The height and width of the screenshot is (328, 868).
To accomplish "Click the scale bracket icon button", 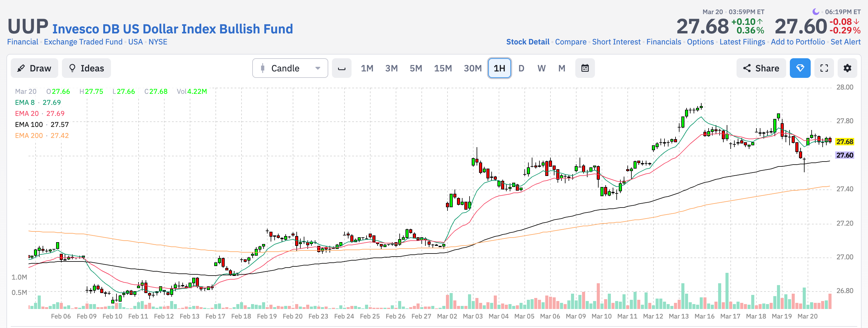I will tap(342, 68).
